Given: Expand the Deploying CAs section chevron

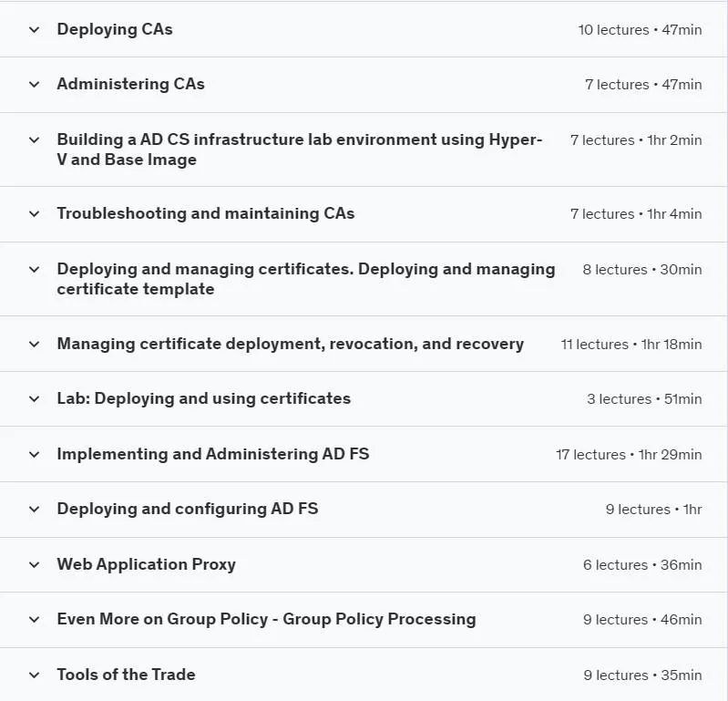Looking at the screenshot, I should point(34,30).
